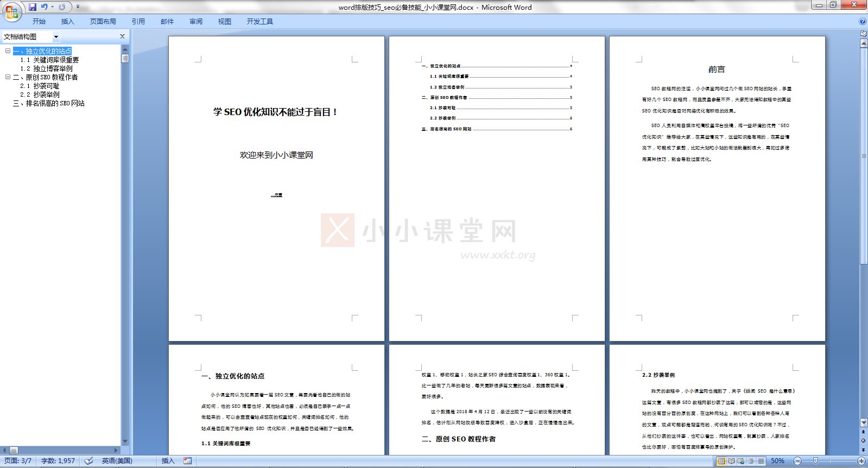
Task: Open Customize Quick Access Toolbar dropdown
Action: [78, 7]
